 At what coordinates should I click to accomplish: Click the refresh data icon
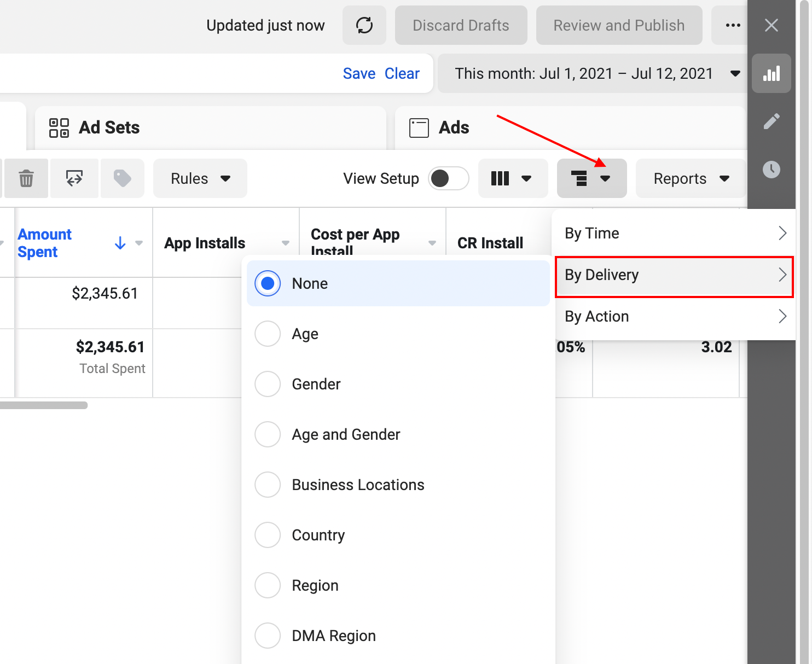click(364, 25)
